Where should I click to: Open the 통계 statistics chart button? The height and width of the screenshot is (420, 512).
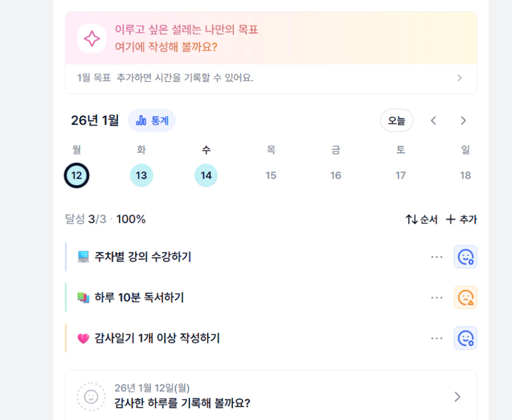[152, 120]
